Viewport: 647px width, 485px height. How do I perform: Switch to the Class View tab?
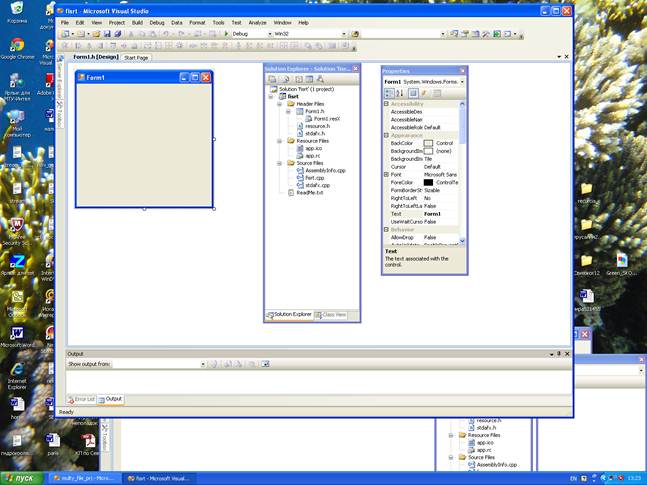point(332,315)
